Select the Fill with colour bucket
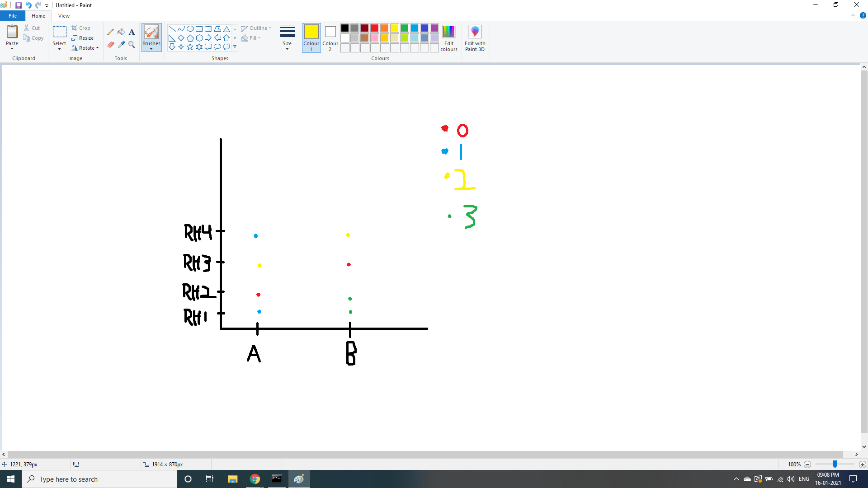Viewport: 868px width, 488px height. pyautogui.click(x=121, y=32)
